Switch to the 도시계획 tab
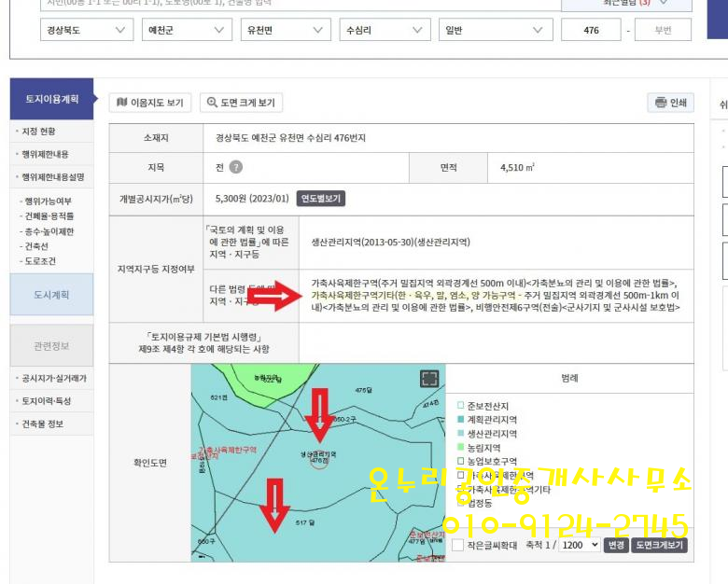Viewport: 728px width, 584px height. pyautogui.click(x=51, y=295)
